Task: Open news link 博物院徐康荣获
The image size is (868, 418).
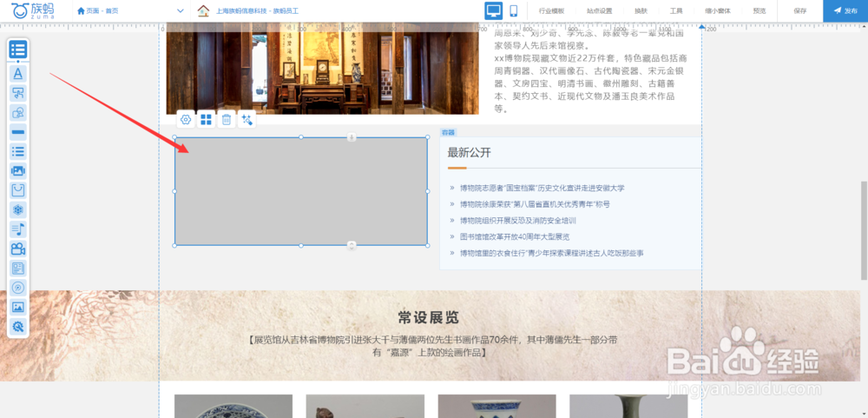Action: 535,204
